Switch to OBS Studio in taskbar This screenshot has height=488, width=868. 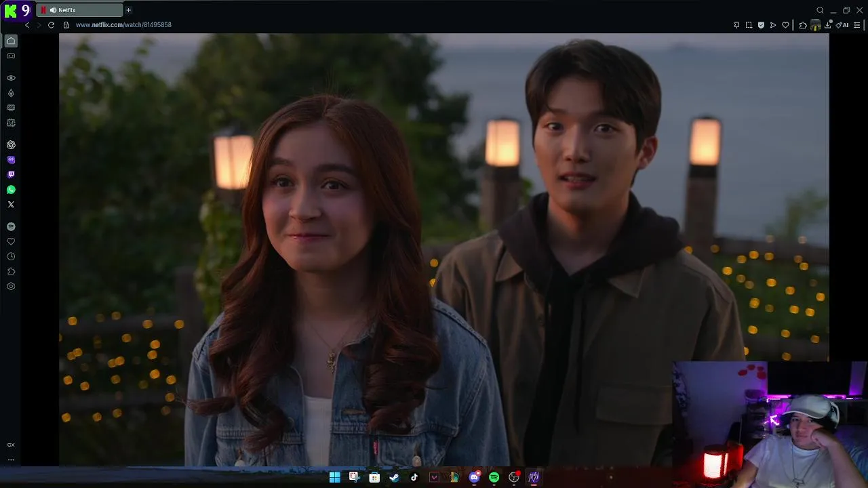pos(514,477)
